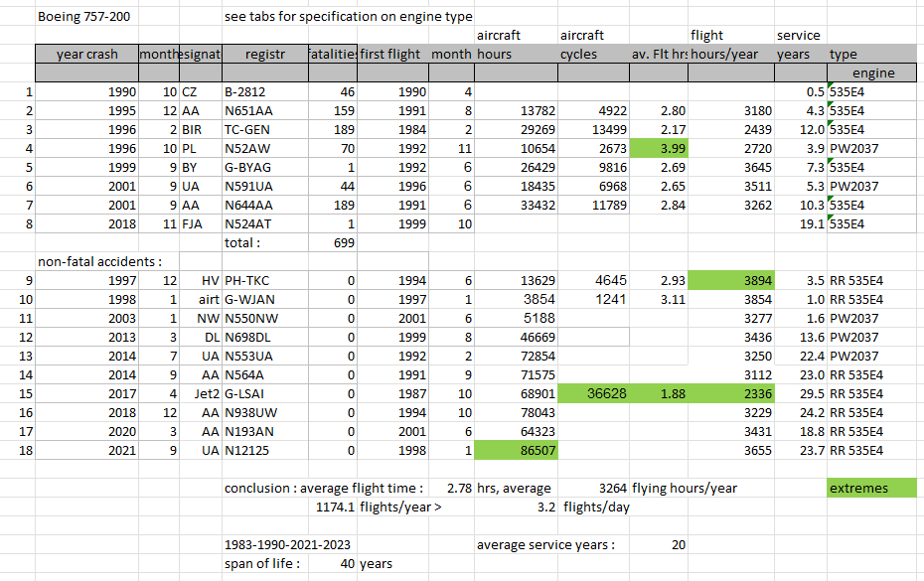Select registration cell G-BYAG
Viewport: 924px width, 581px height.
[265, 167]
